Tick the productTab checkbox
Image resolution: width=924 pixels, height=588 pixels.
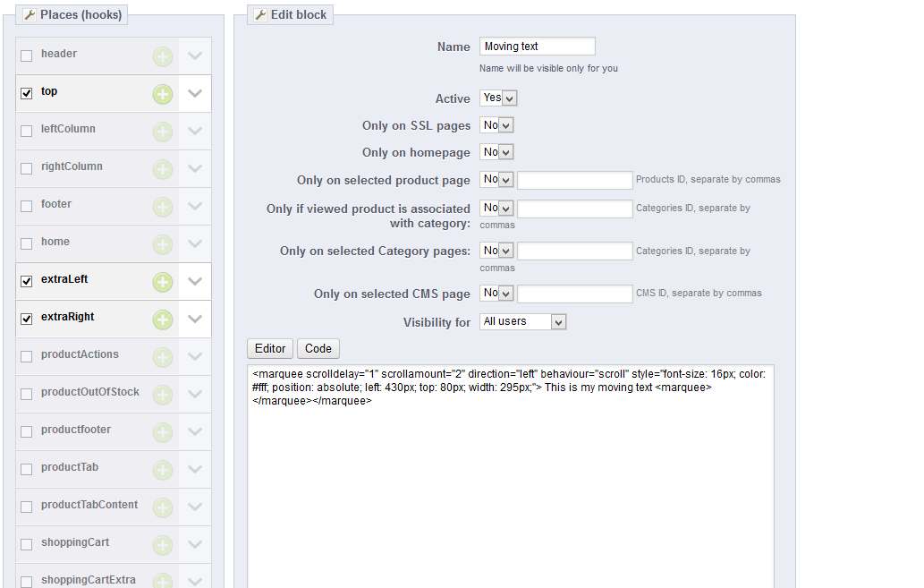(x=27, y=470)
